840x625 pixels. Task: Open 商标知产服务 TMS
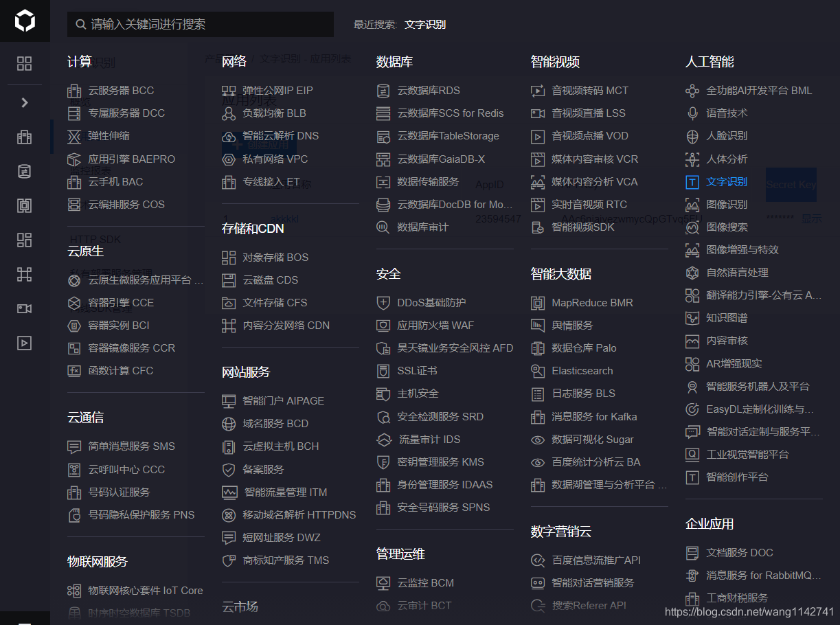(286, 560)
